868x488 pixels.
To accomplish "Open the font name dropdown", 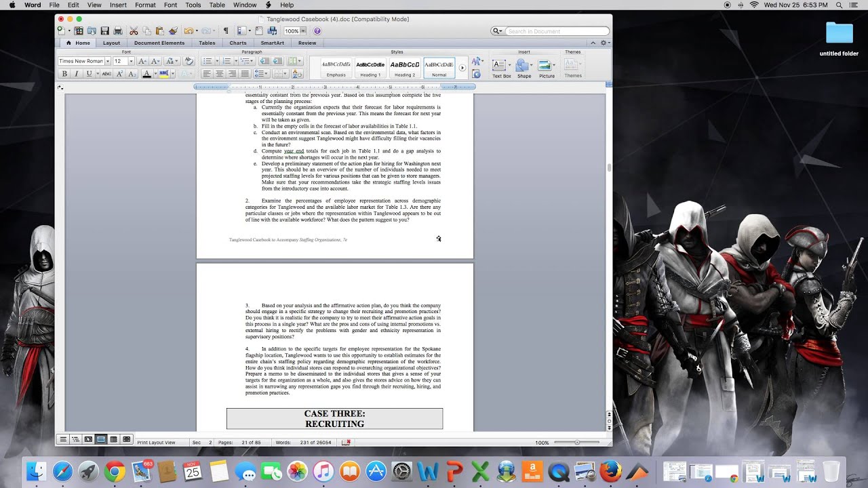I will point(108,61).
